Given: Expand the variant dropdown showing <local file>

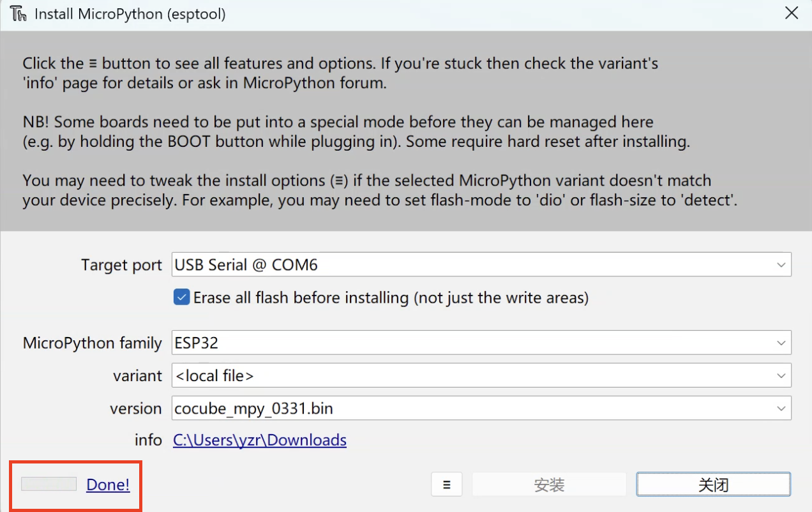Looking at the screenshot, I should point(781,376).
